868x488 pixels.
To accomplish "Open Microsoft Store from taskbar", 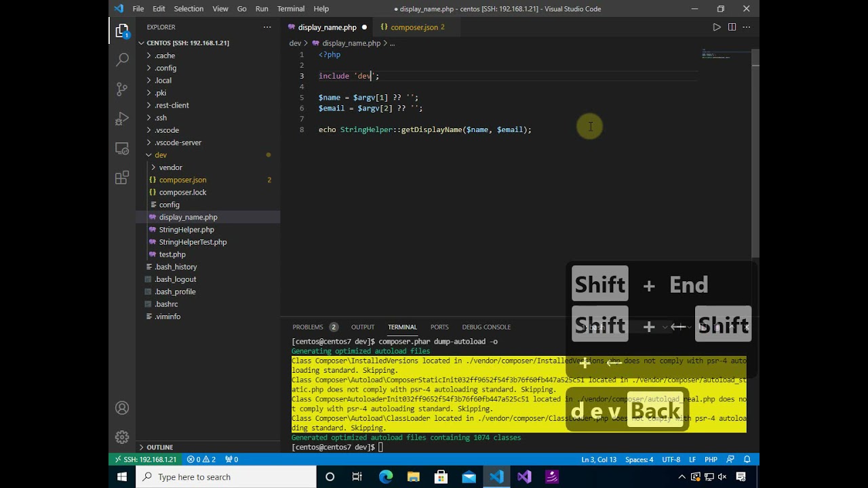I will click(x=441, y=476).
